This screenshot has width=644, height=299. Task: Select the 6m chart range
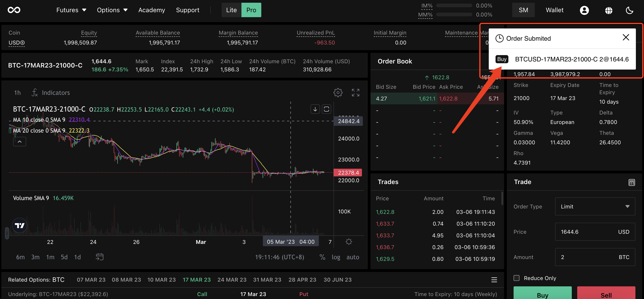tap(20, 257)
